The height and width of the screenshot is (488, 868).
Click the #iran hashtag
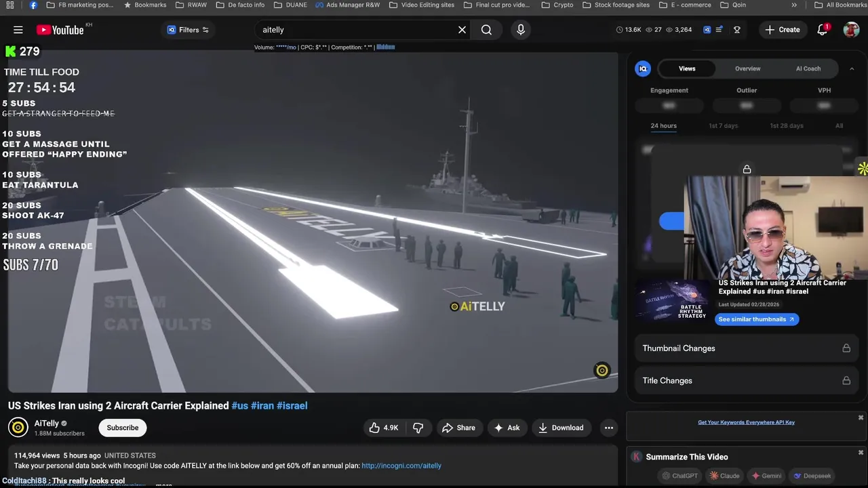262,406
